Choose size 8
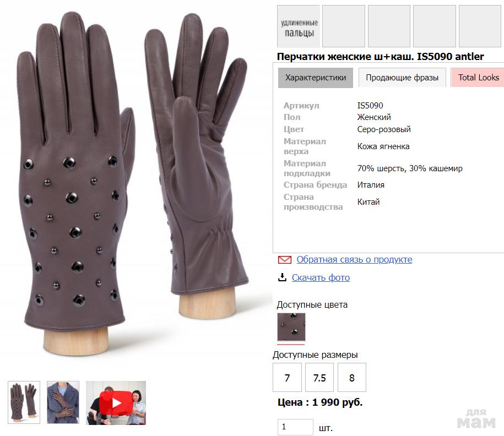504x436 pixels. [x=352, y=378]
